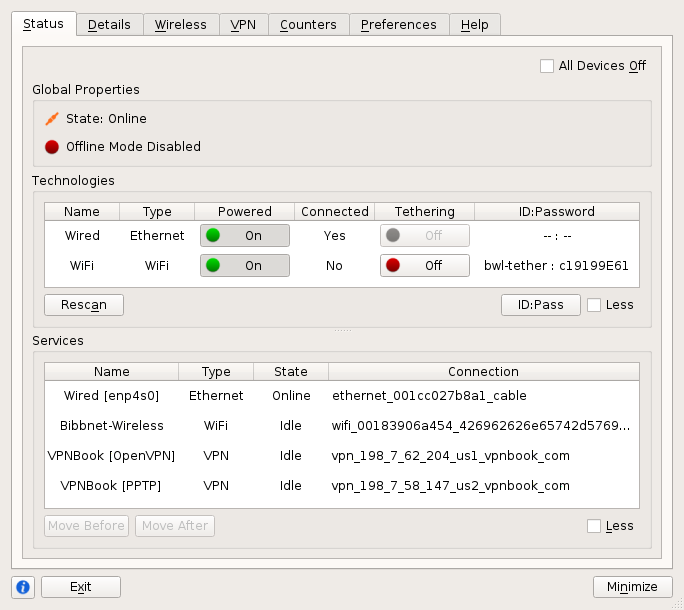
Task: Click the State Online plug icon
Action: (x=52, y=119)
